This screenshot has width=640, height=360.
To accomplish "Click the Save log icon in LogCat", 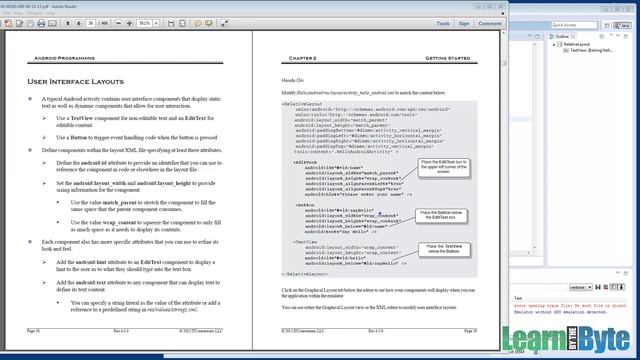I will [598, 287].
